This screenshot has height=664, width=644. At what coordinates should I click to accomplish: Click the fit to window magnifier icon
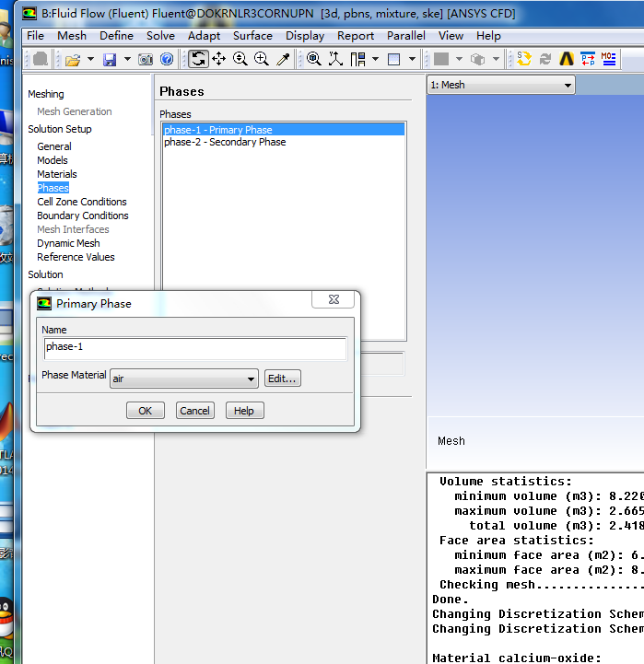pyautogui.click(x=314, y=59)
